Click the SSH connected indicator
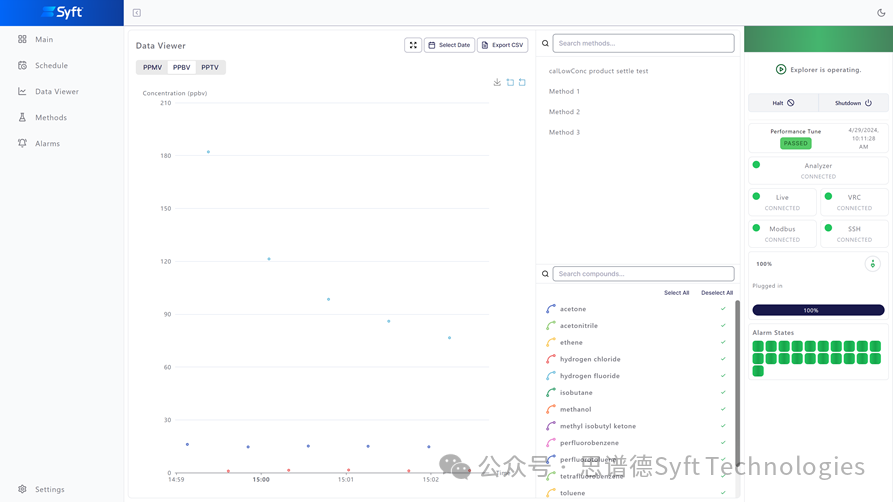This screenshot has width=893, height=502. pos(829,228)
